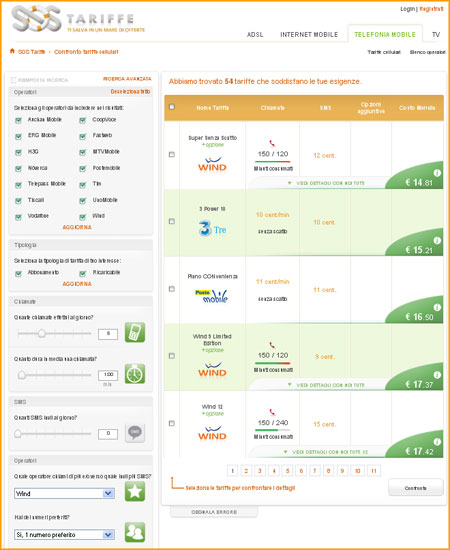This screenshot has width=450, height=550.
Task: Switch to the Internet Mobile tab
Action: tap(309, 35)
